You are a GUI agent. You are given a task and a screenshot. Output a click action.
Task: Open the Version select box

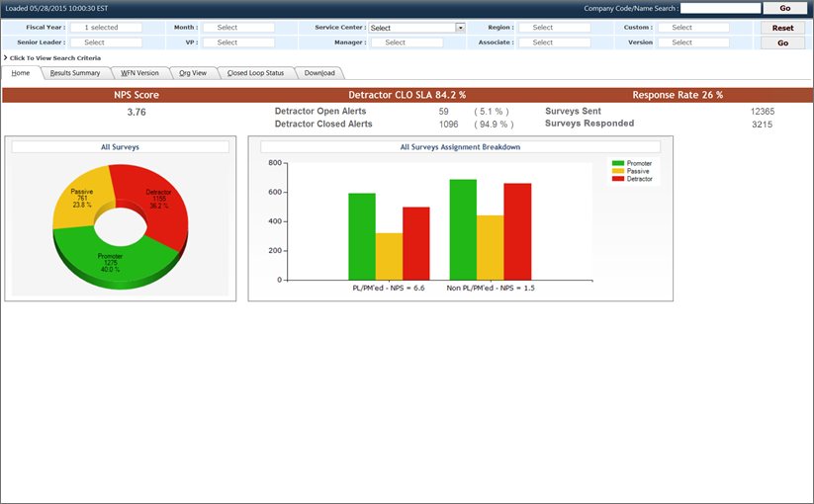pos(693,42)
